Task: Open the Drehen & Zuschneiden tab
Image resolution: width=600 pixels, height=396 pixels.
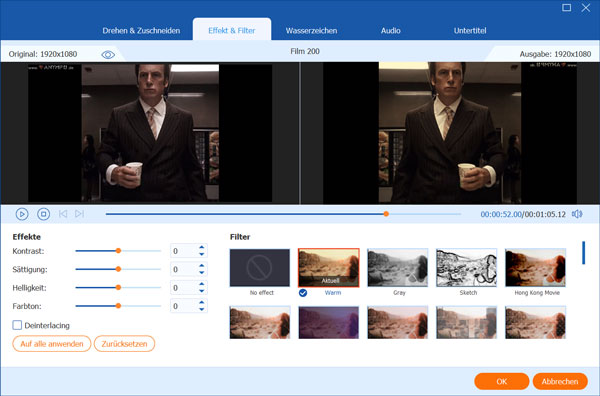Action: (x=141, y=31)
